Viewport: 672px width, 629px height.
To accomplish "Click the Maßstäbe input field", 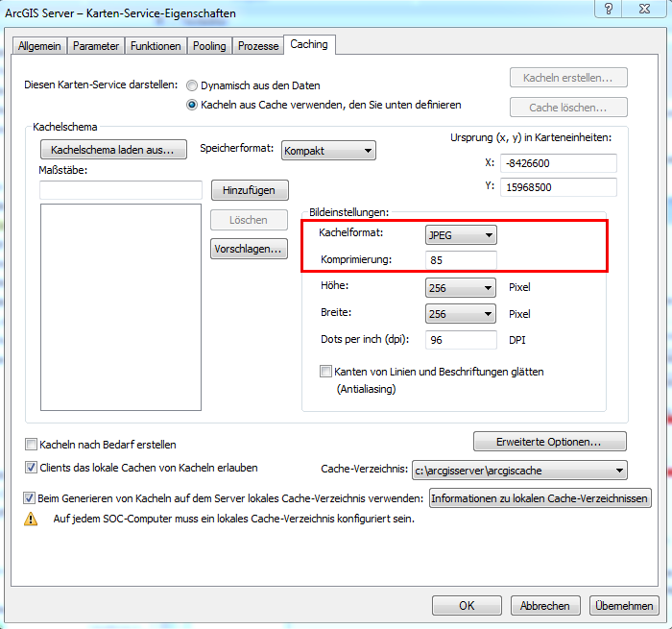I will click(x=121, y=190).
